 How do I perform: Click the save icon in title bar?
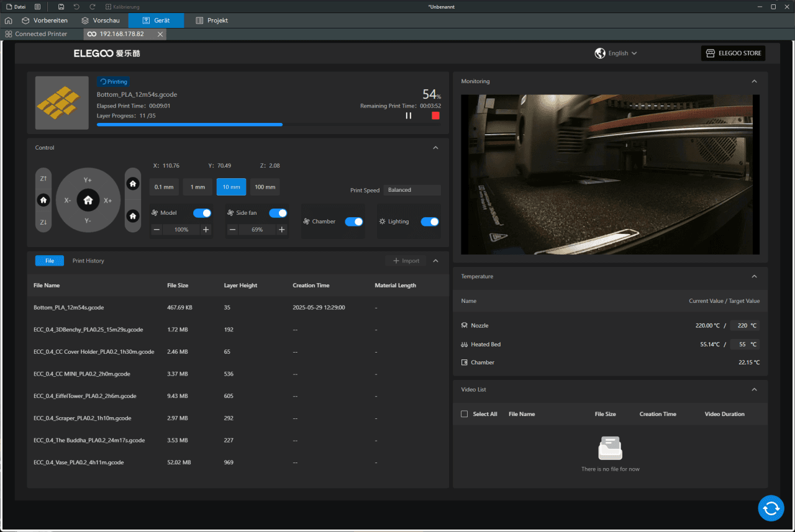coord(61,7)
